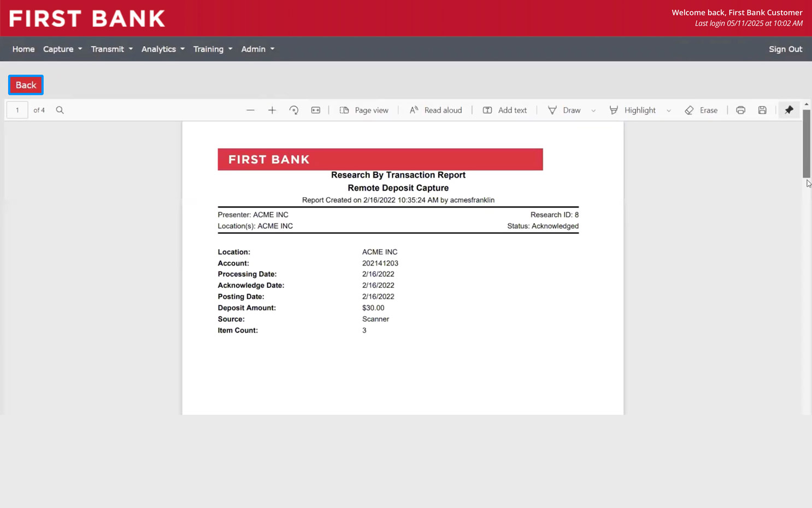The width and height of the screenshot is (812, 508).
Task: Click the deposit amount $30.00
Action: tap(373, 308)
